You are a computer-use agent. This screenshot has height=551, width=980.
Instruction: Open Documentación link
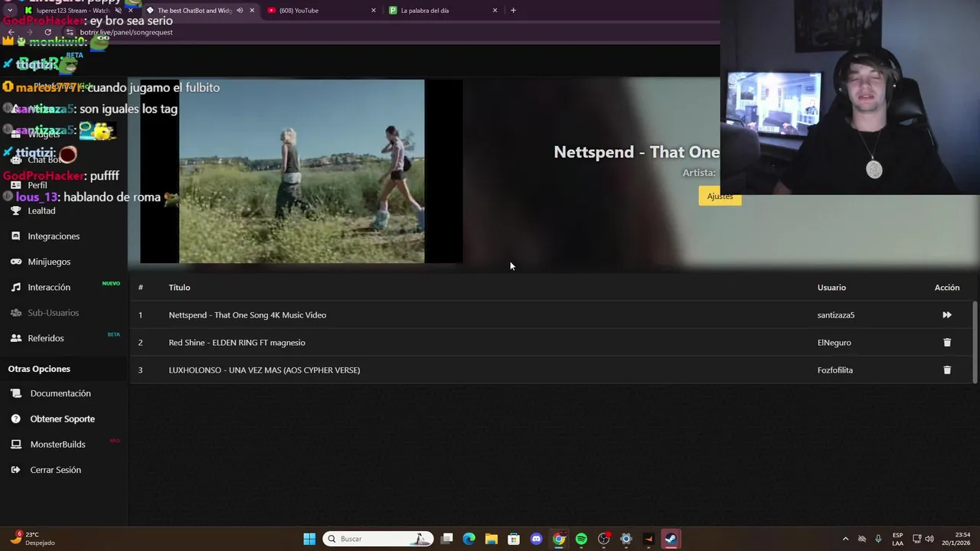click(60, 393)
